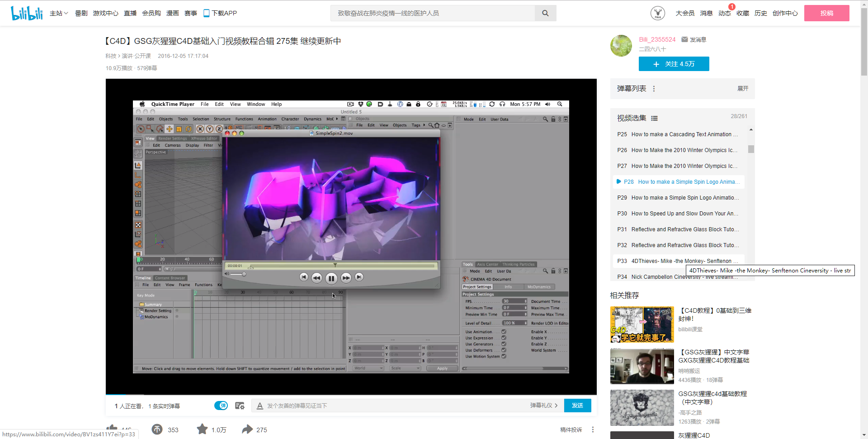Select P33 4DThieves- Mike -the Monkey- Senftenon

coord(678,261)
